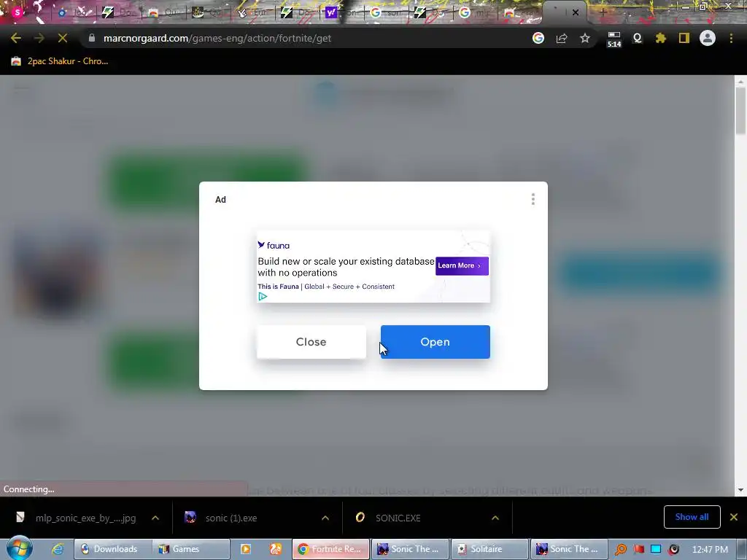Click the orange UC Browser taskbar icon
Screen dimensions: 747x560
coord(276,549)
